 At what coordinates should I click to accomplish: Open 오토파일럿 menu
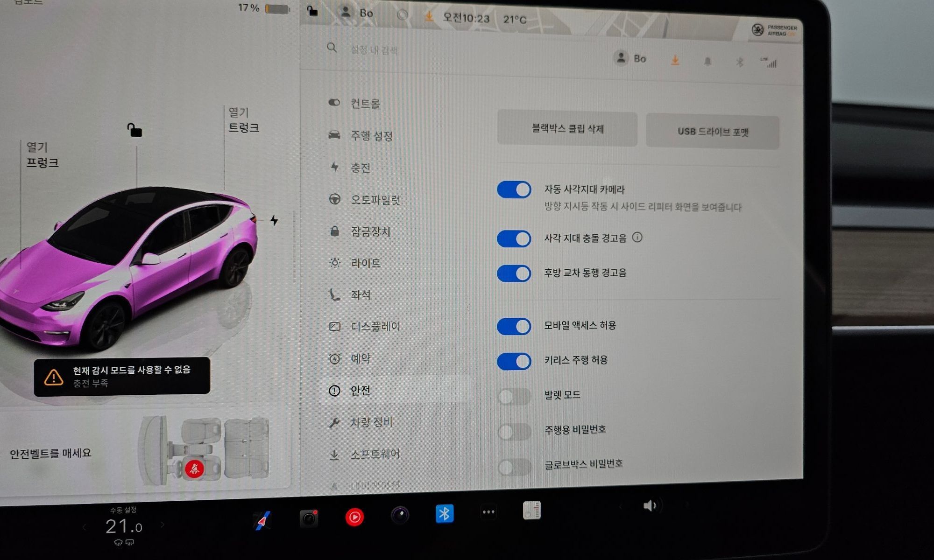point(364,200)
